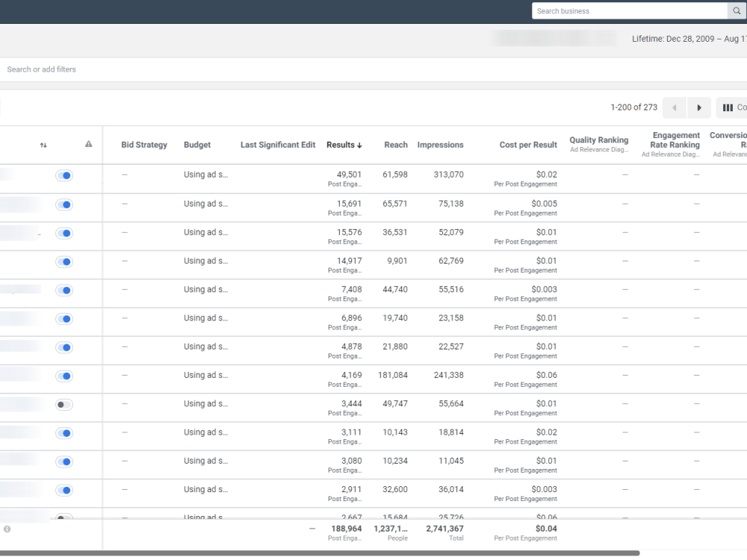This screenshot has width=747, height=560.
Task: Click the 9,901 reach value
Action: point(397,261)
